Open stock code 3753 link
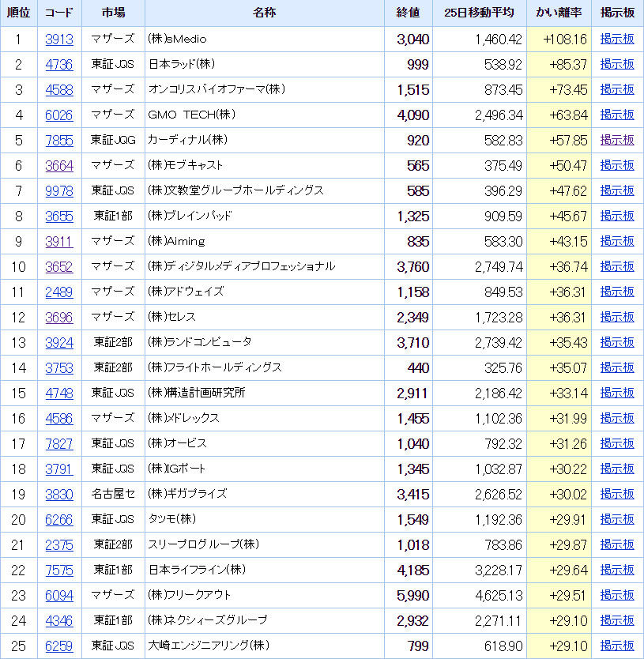The image size is (644, 659). pos(59,367)
